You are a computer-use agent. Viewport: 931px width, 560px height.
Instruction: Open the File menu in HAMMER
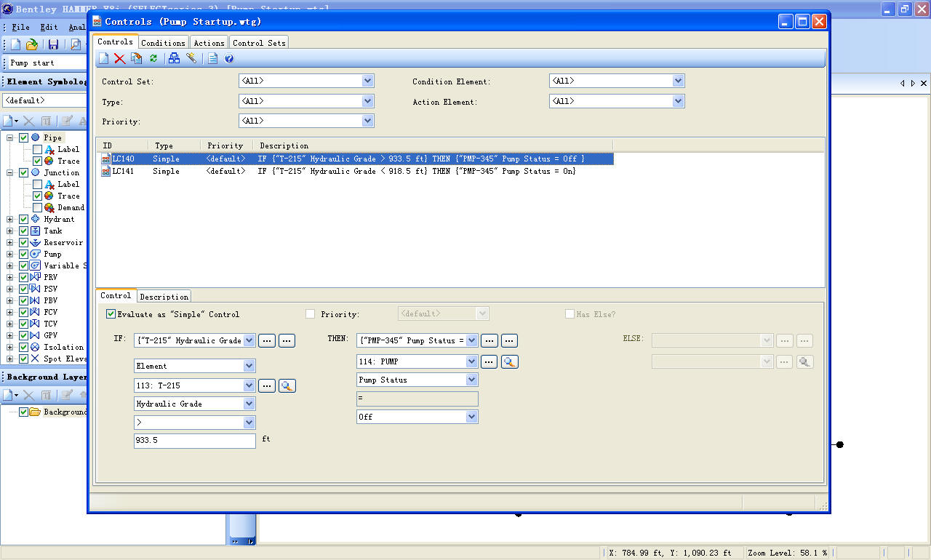click(21, 27)
